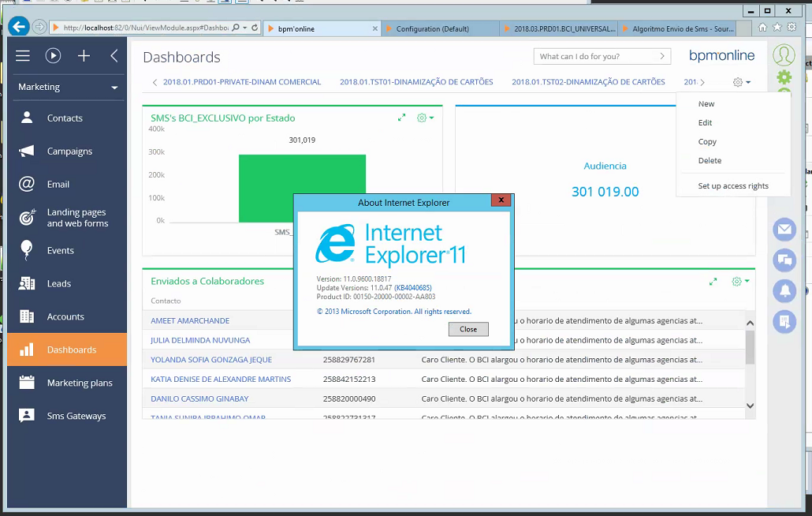
Task: Switch to Algoritmo Envio de Sms tab
Action: (677, 28)
